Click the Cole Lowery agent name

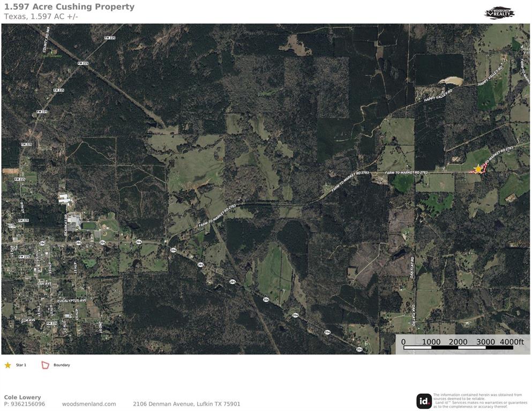tap(23, 397)
